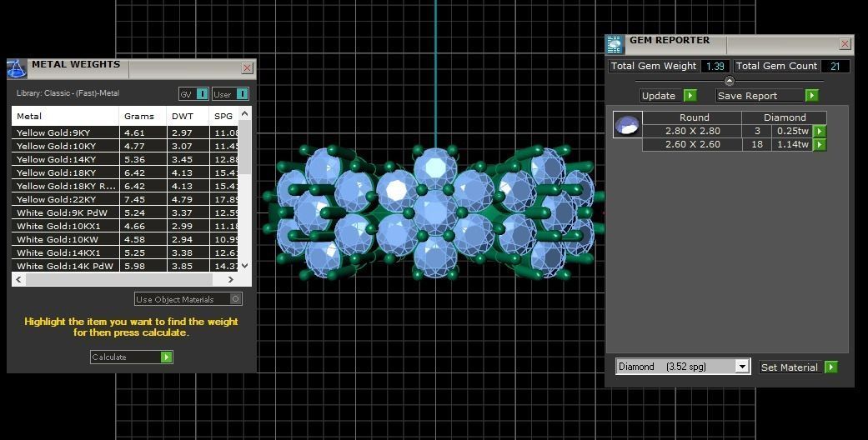The width and height of the screenshot is (868, 440).
Task: Click the 2.60 X 2.60 gem size cell
Action: click(692, 144)
